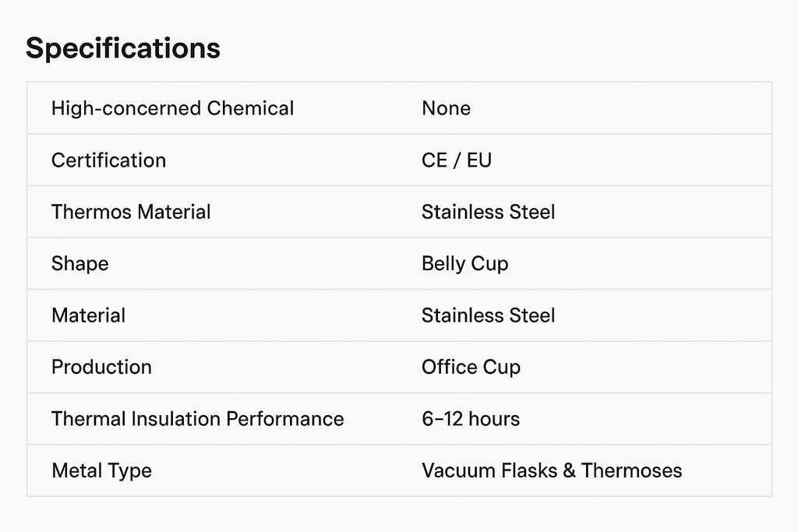
Task: Click 'CE' in the Certification value
Action: point(434,160)
